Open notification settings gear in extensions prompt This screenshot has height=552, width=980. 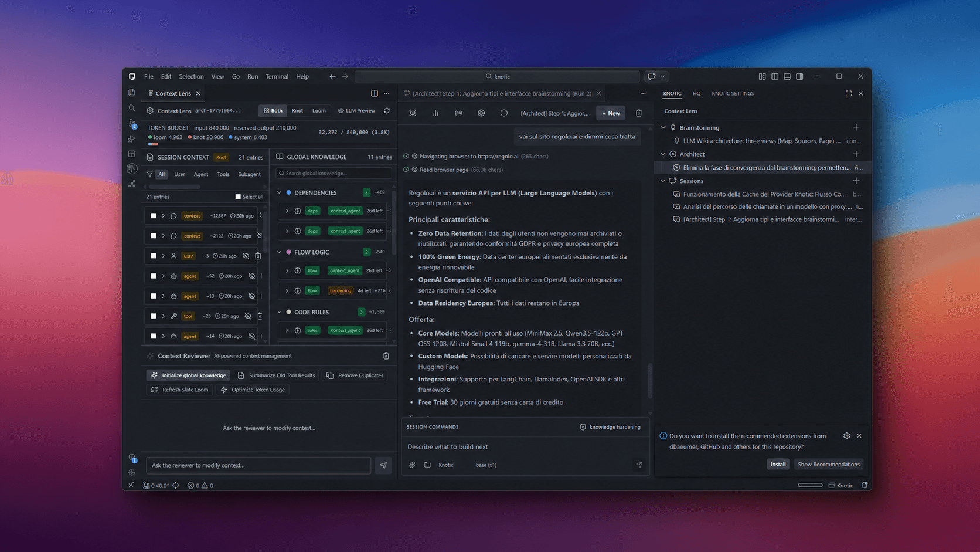point(846,436)
